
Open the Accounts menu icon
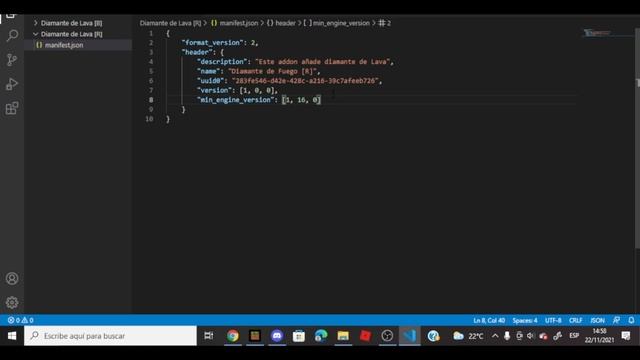click(12, 278)
